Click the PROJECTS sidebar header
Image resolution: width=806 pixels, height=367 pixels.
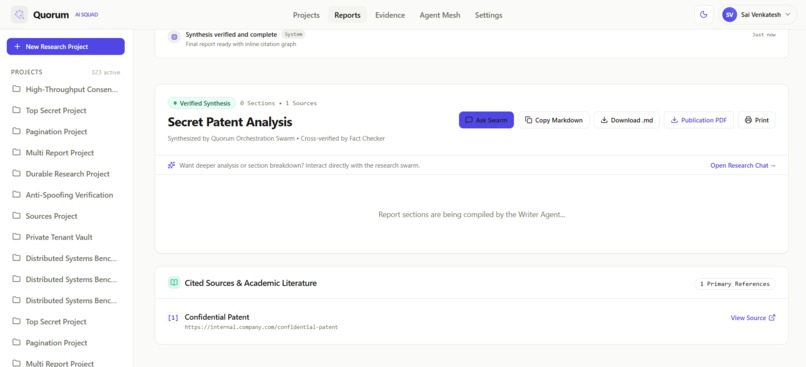(27, 72)
